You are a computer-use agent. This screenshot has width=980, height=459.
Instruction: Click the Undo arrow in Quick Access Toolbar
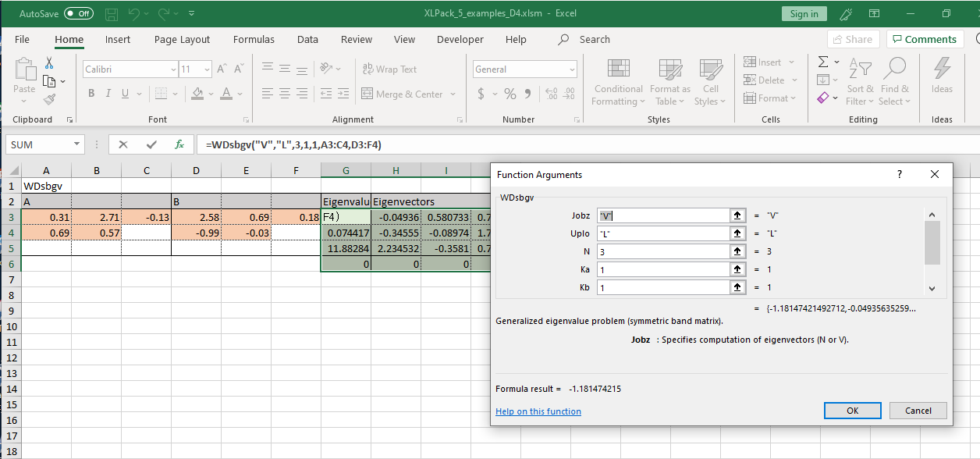click(x=133, y=14)
